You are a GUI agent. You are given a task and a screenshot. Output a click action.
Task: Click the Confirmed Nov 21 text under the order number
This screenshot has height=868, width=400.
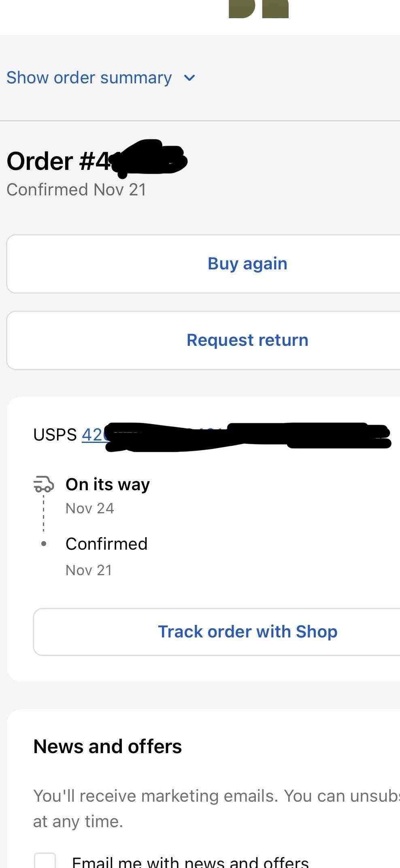[76, 190]
